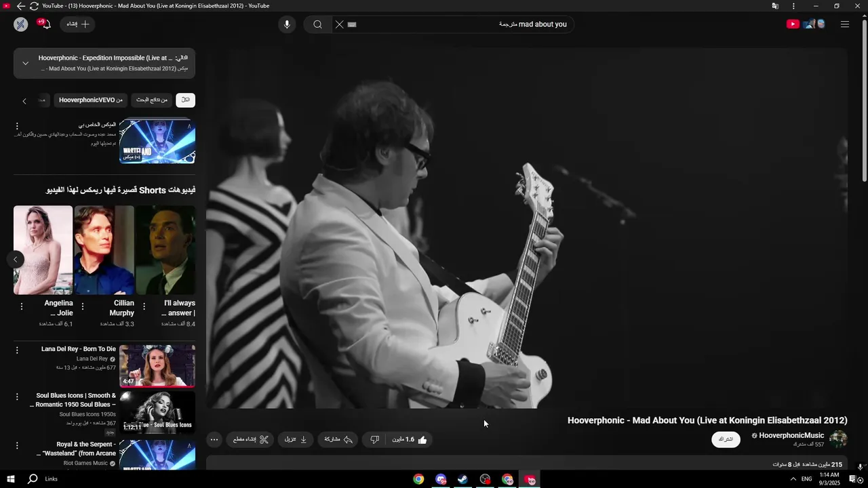Image resolution: width=868 pixels, height=488 pixels.
Task: Click the Download (تنزيل) button
Action: pyautogui.click(x=296, y=440)
